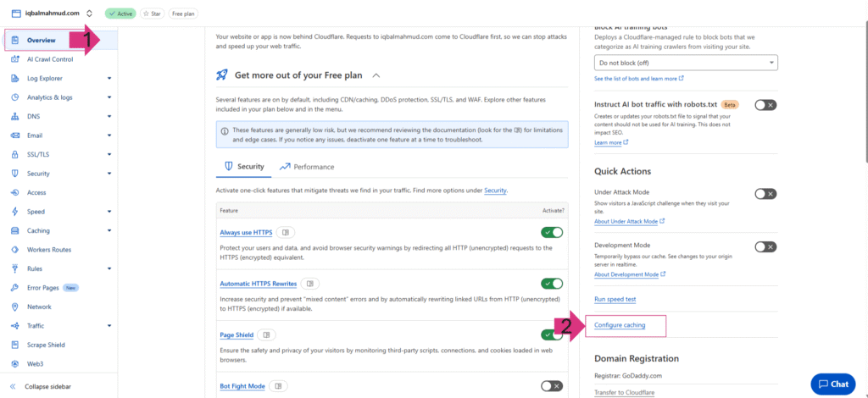Image resolution: width=868 pixels, height=398 pixels.
Task: Click the Run speed test link
Action: [615, 299]
